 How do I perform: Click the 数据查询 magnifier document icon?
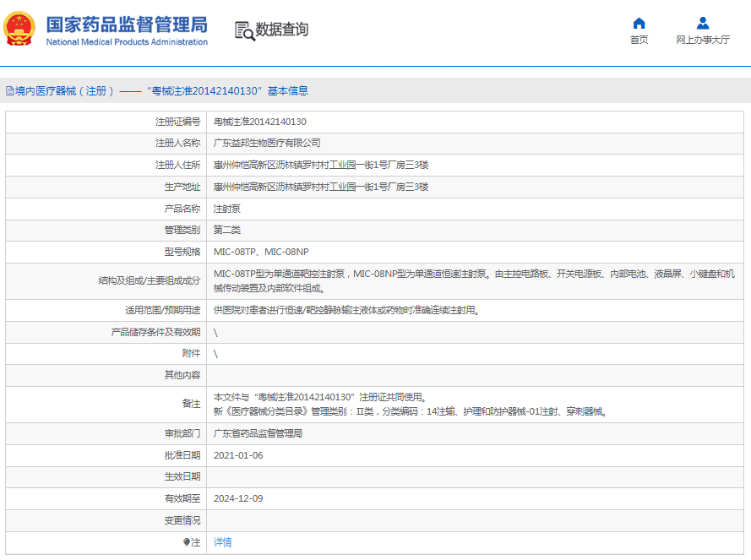pyautogui.click(x=244, y=30)
